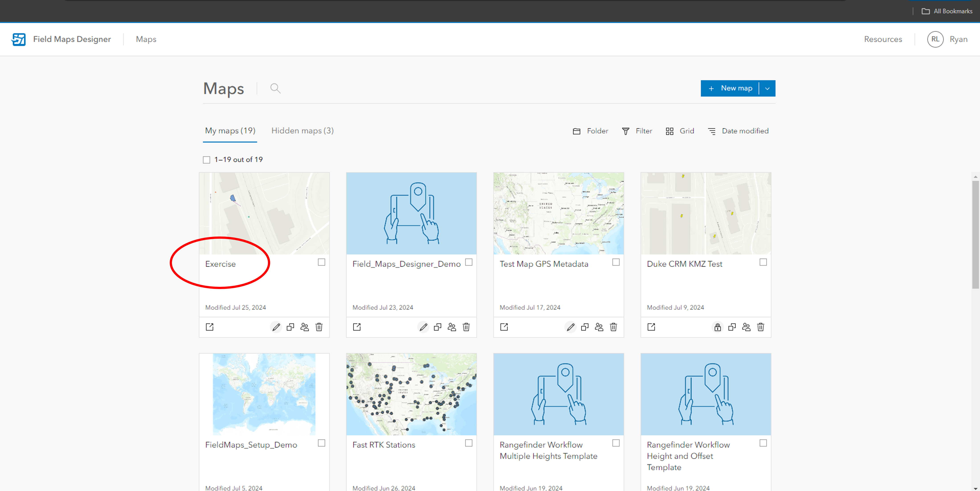The width and height of the screenshot is (980, 491).
Task: Click the RL user avatar
Action: tap(935, 39)
